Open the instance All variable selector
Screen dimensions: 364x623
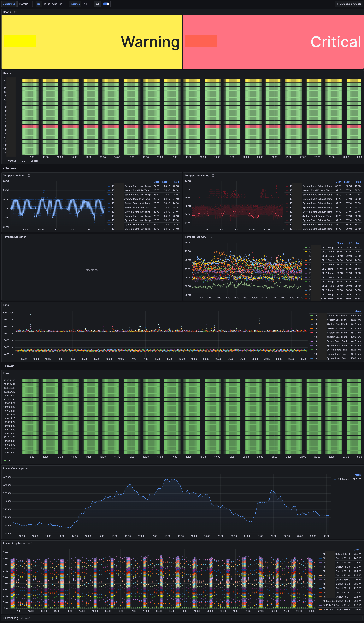click(x=86, y=4)
